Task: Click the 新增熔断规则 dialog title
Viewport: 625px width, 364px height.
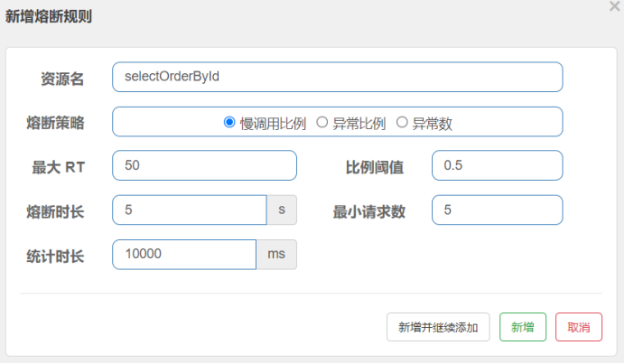Action: [x=49, y=17]
